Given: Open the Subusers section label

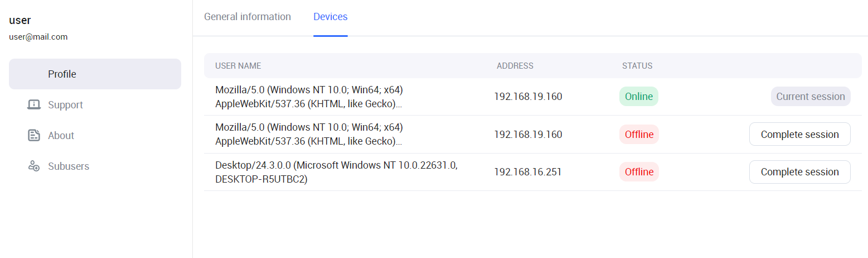Looking at the screenshot, I should click(x=69, y=166).
